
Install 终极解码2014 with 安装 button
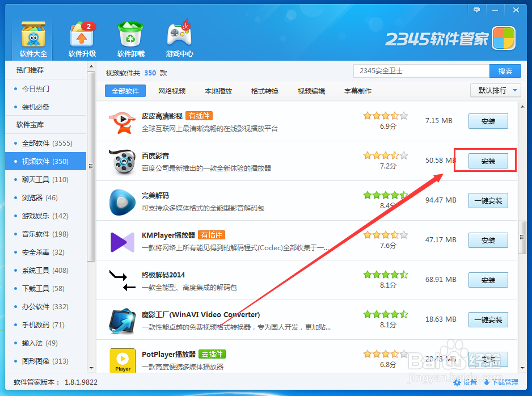click(488, 280)
